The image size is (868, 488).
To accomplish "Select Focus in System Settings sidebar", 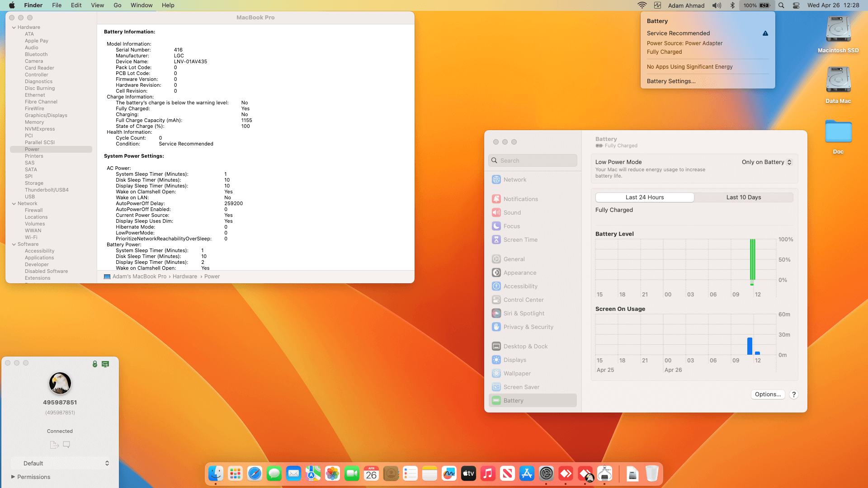I will (533, 226).
